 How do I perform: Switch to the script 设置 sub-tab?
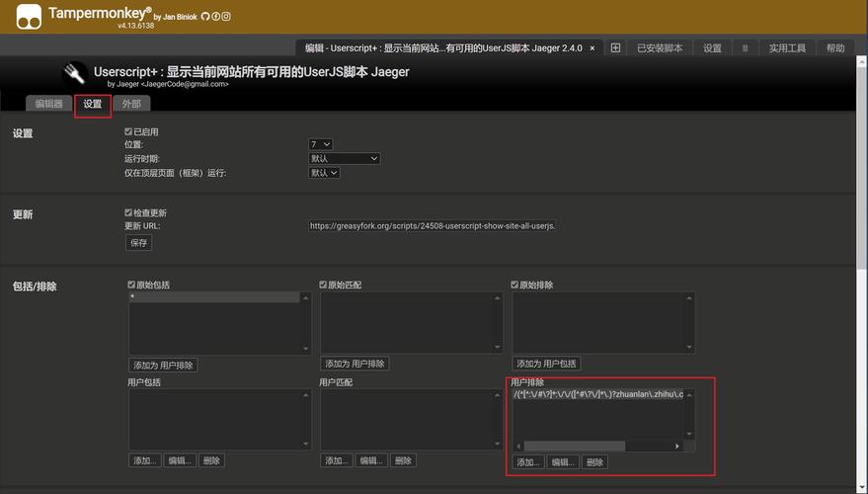tap(93, 104)
